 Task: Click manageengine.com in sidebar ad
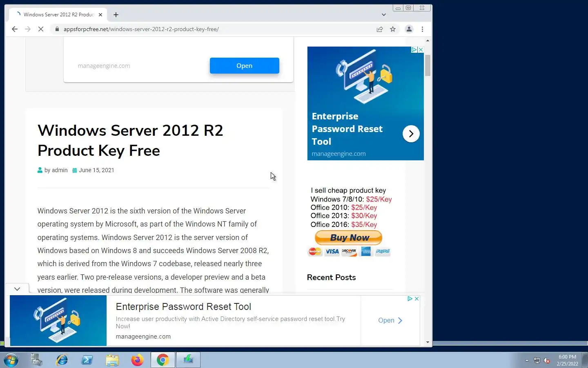339,154
